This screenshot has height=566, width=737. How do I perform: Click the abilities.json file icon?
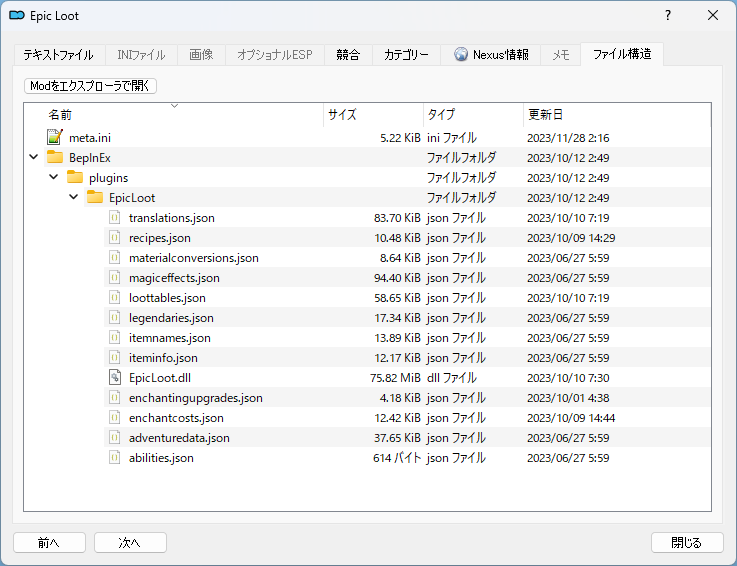(115, 457)
